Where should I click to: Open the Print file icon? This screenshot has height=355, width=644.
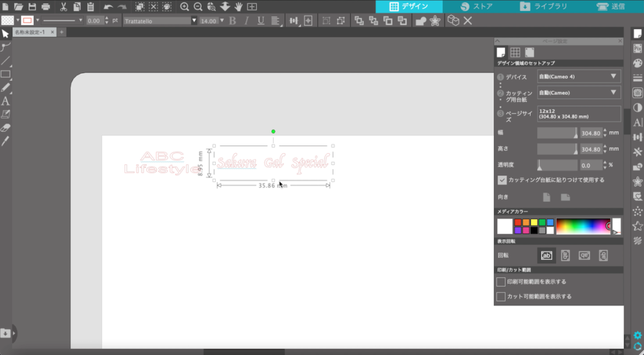46,7
